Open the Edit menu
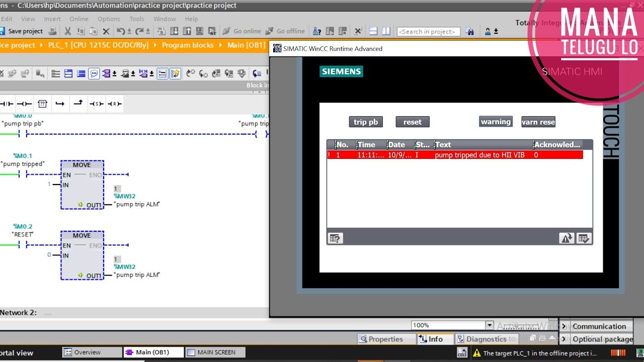This screenshot has height=362, width=644. [7, 19]
